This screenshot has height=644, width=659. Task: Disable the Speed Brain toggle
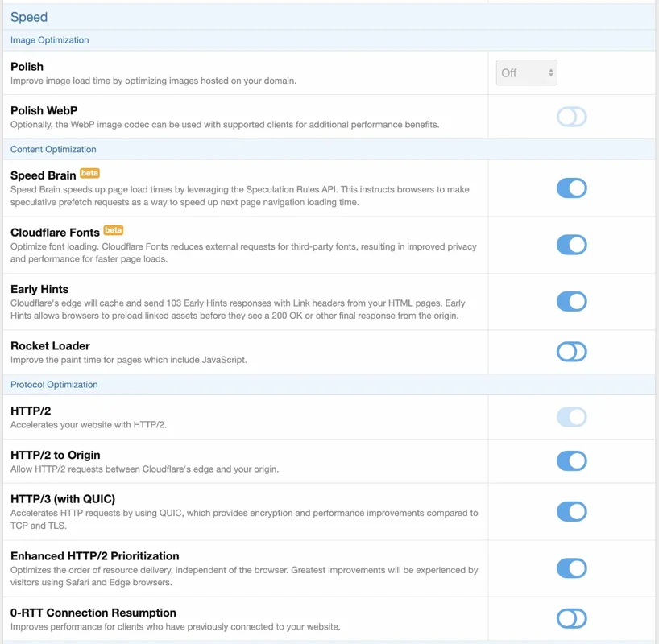pyautogui.click(x=572, y=188)
